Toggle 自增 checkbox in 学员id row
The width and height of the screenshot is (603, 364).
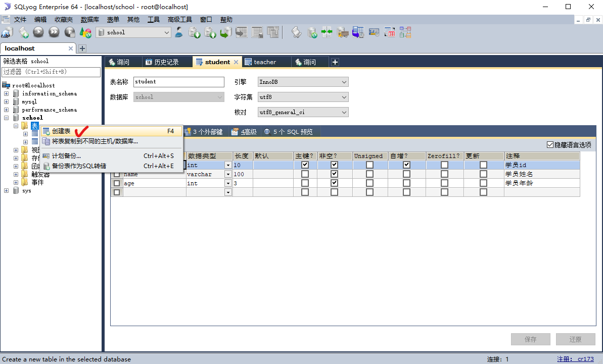click(x=406, y=165)
